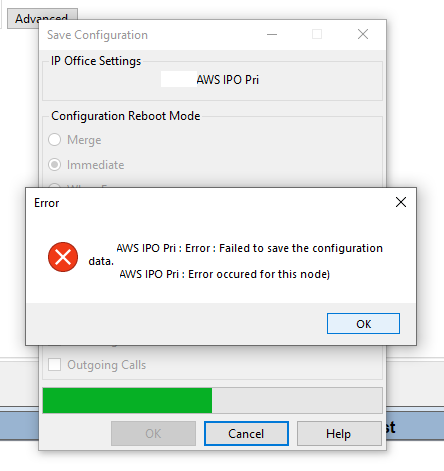The image size is (444, 471).
Task: Click the Save Configuration title bar text
Action: (97, 35)
